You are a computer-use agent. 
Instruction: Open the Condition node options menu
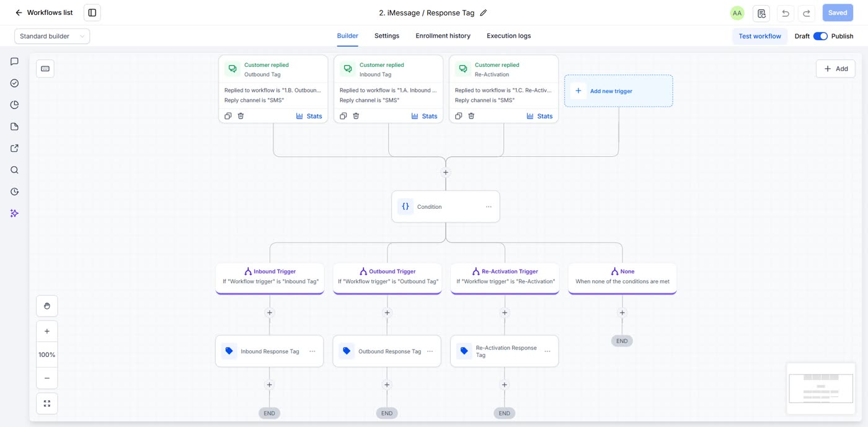tap(489, 207)
